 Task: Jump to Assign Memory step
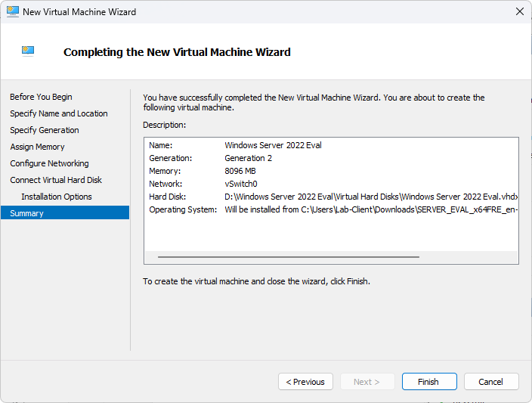point(37,147)
